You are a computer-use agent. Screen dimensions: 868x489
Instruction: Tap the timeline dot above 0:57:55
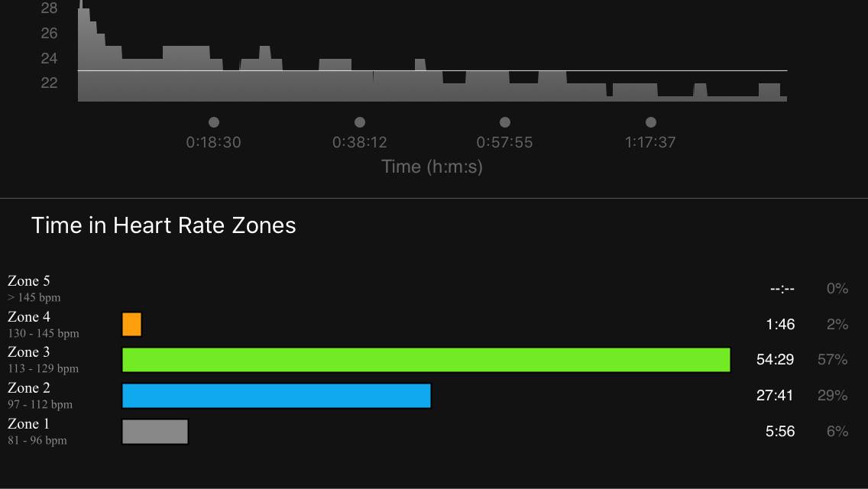(x=505, y=122)
